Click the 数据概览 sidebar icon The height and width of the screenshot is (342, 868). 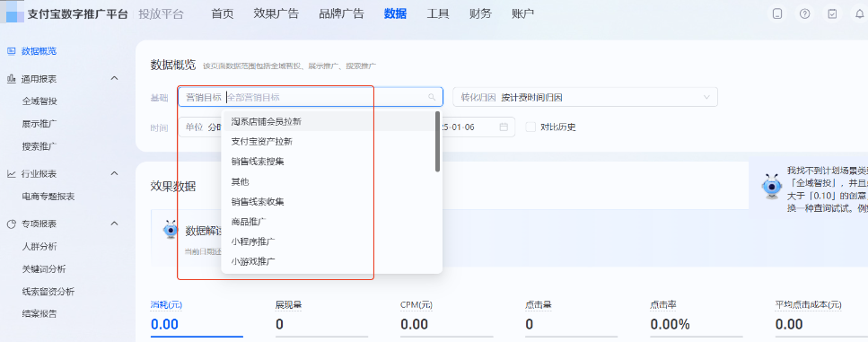[11, 51]
